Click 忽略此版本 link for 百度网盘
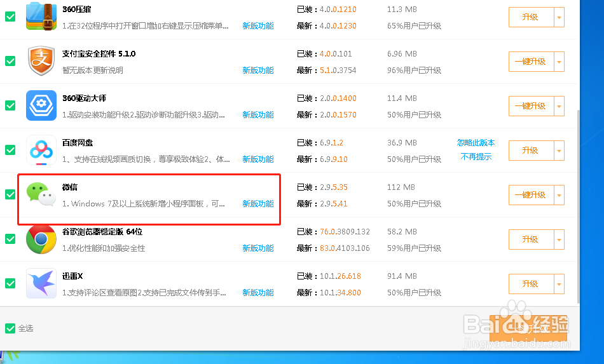This screenshot has height=364, width=604. 476,143
